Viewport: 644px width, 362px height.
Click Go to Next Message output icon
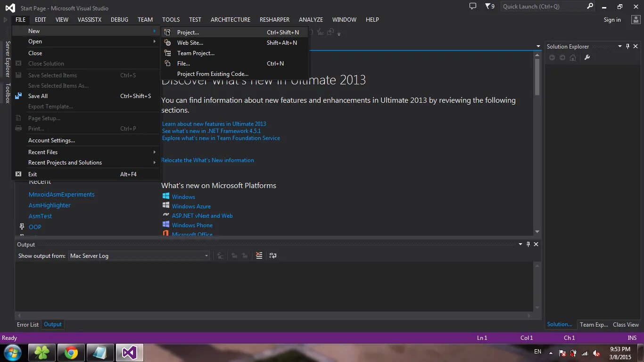click(245, 255)
